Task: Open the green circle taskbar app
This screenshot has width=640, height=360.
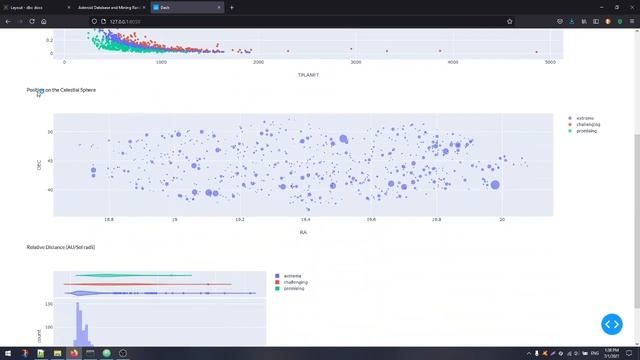Action: coord(107,353)
